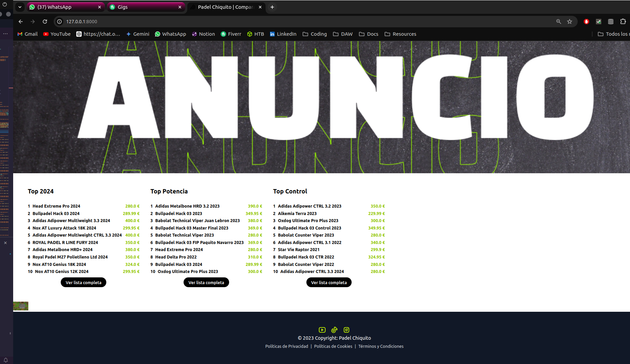Screen dimensions: 630x364
Task: Click the notification bell in left sidebar
Action: click(x=6, y=360)
